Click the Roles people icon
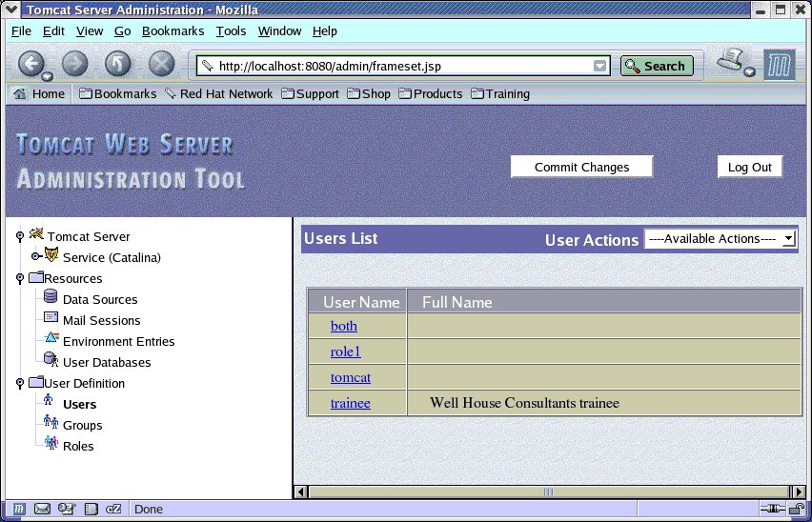The height and width of the screenshot is (522, 812). (51, 443)
